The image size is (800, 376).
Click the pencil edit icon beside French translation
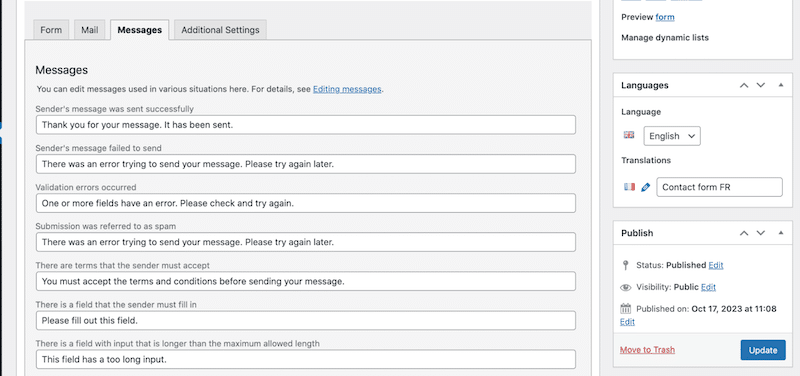pos(645,187)
